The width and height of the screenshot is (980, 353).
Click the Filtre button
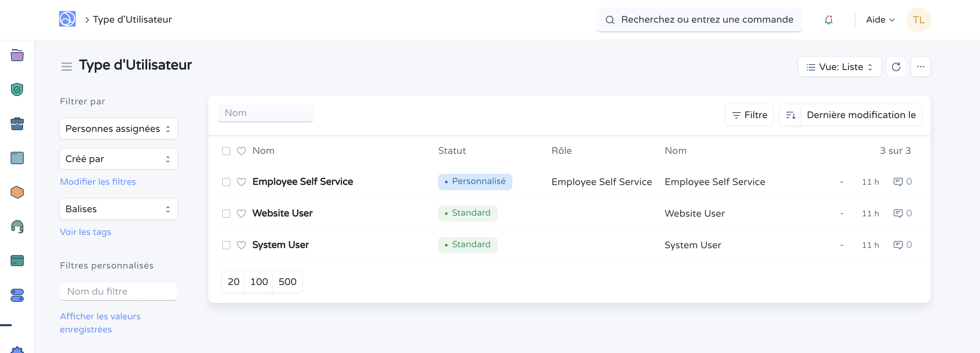pyautogui.click(x=749, y=115)
